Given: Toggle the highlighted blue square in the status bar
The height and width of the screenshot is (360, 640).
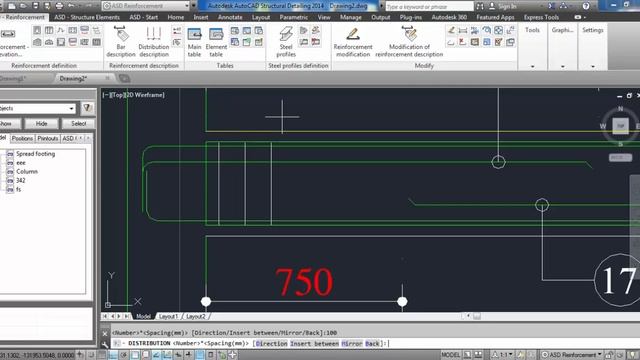Looking at the screenshot, I should [200, 355].
